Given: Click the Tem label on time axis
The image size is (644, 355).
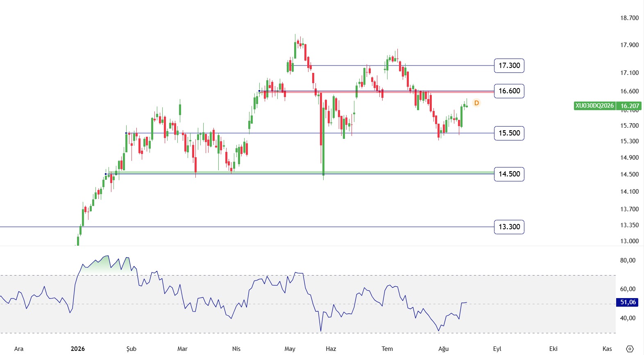Looking at the screenshot, I should (387, 349).
